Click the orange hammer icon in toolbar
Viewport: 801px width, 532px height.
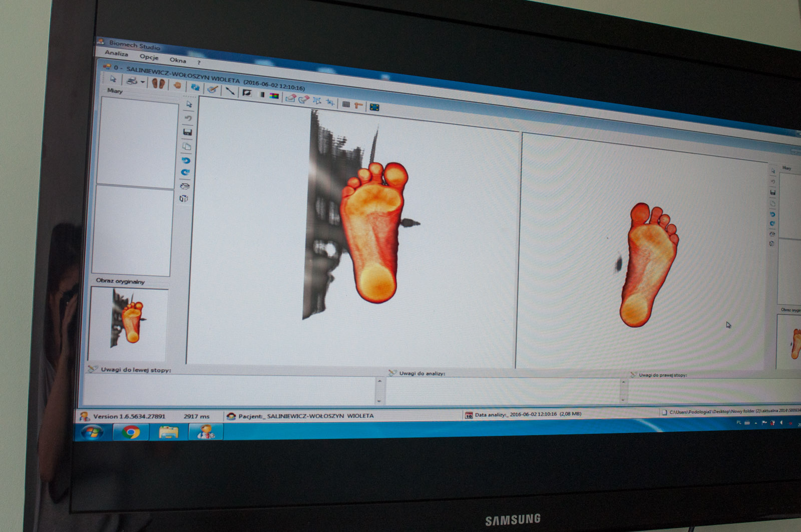click(358, 105)
